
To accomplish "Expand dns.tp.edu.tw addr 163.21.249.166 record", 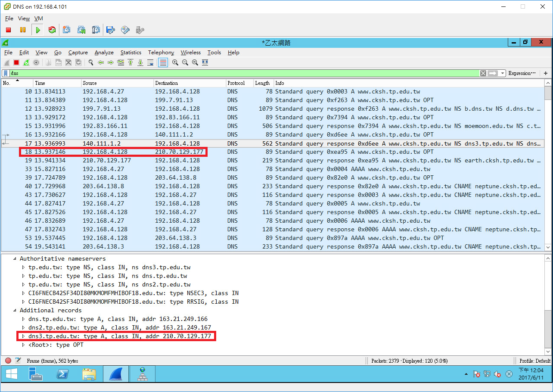I will pyautogui.click(x=24, y=319).
